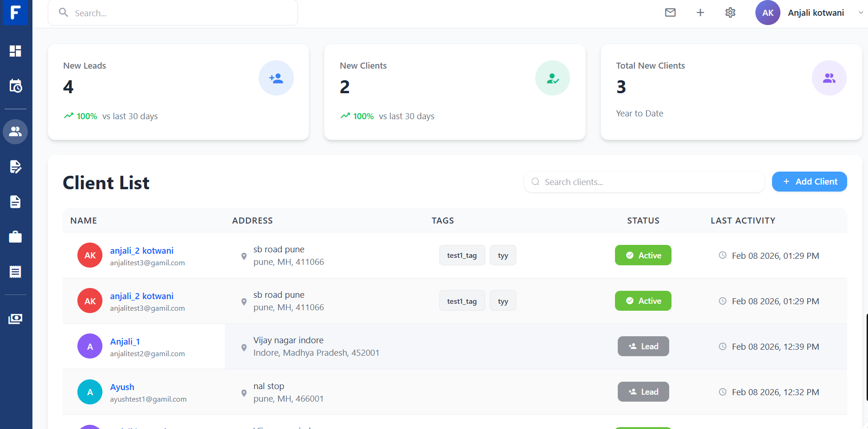Viewport: 868px width, 429px height.
Task: Click Feb 08 2026, 12:39 PM activity
Action: tap(775, 346)
